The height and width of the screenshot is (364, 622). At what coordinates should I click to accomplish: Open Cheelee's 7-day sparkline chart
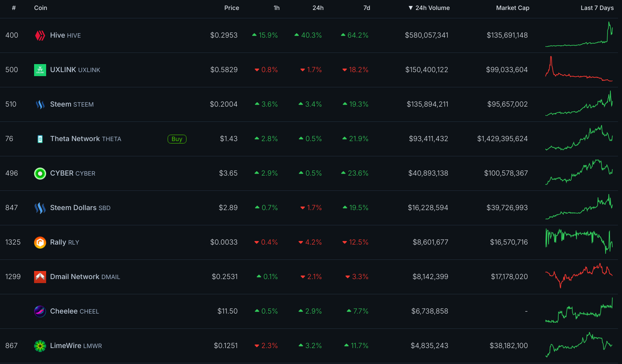[579, 311]
